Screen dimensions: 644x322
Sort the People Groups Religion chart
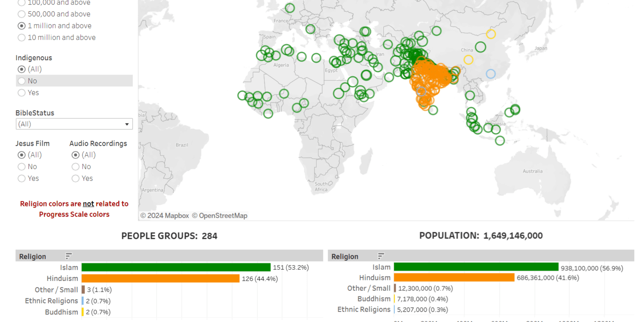[x=69, y=256]
